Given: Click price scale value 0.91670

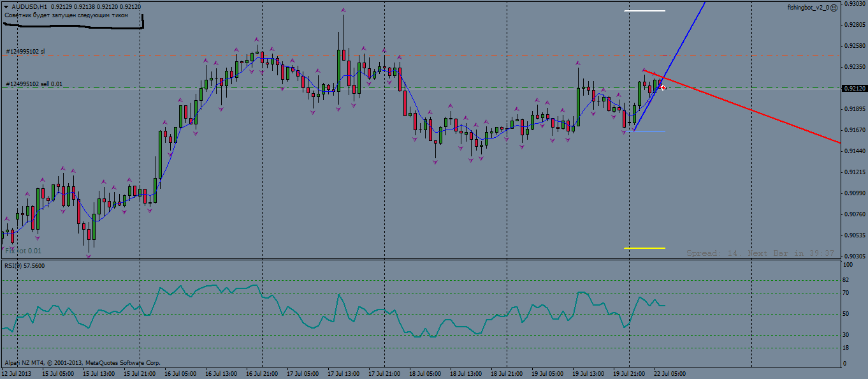Looking at the screenshot, I should pos(855,130).
